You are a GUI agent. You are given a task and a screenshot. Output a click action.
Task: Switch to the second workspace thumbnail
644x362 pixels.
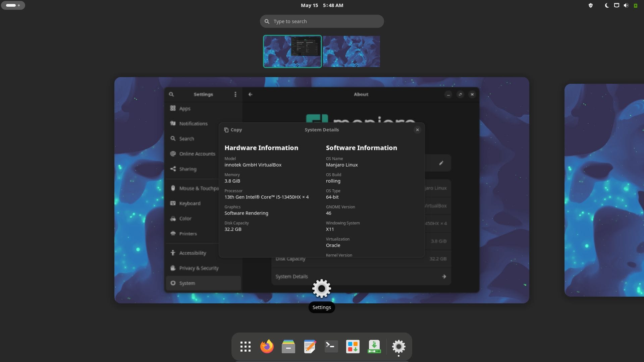point(351,51)
